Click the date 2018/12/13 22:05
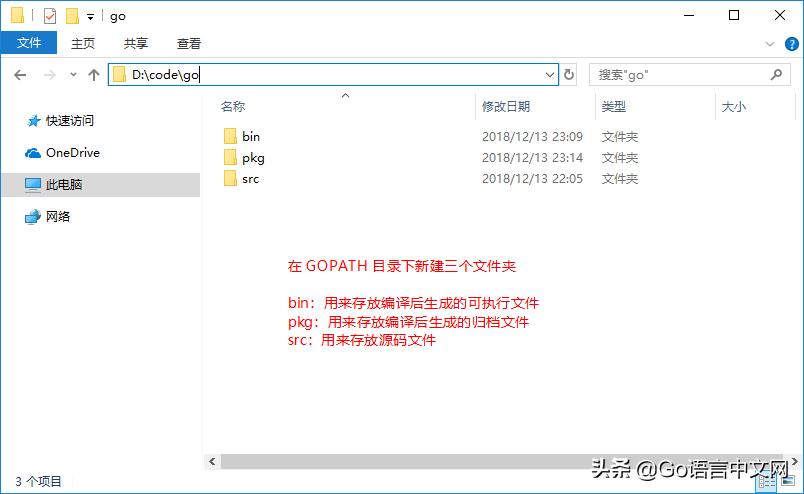Viewport: 804px width, 494px height. tap(532, 179)
